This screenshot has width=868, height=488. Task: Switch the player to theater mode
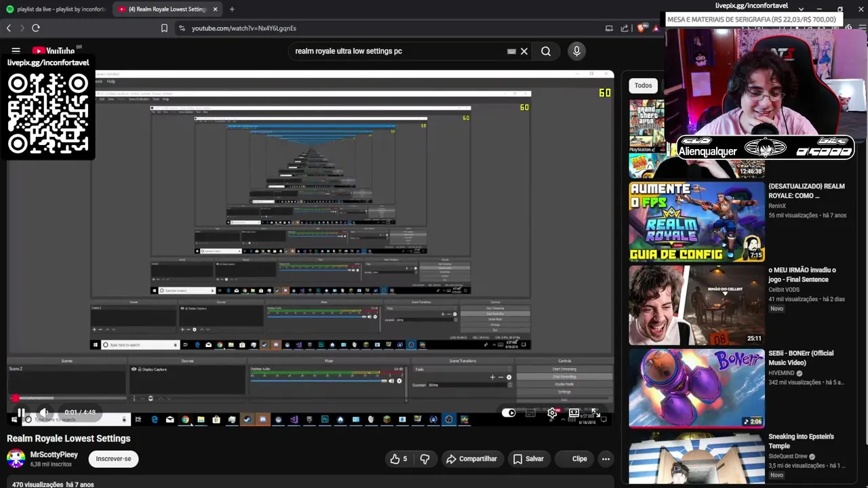(574, 413)
